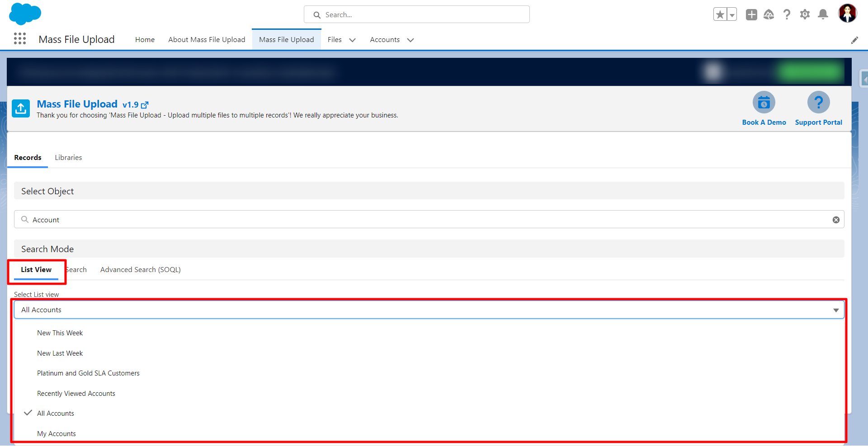Open the Files nav tab
This screenshot has width=868, height=446.
335,40
